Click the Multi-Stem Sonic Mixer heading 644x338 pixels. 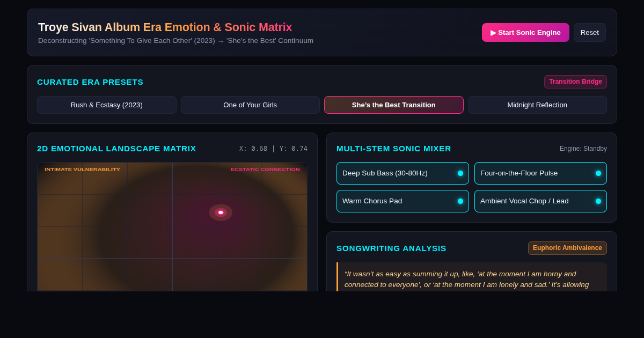click(x=394, y=148)
